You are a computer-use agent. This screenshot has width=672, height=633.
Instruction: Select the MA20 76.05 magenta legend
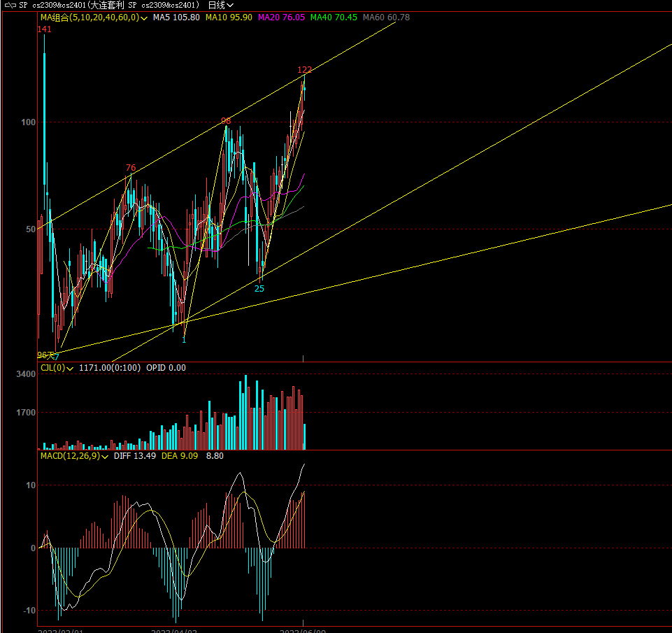pos(281,17)
